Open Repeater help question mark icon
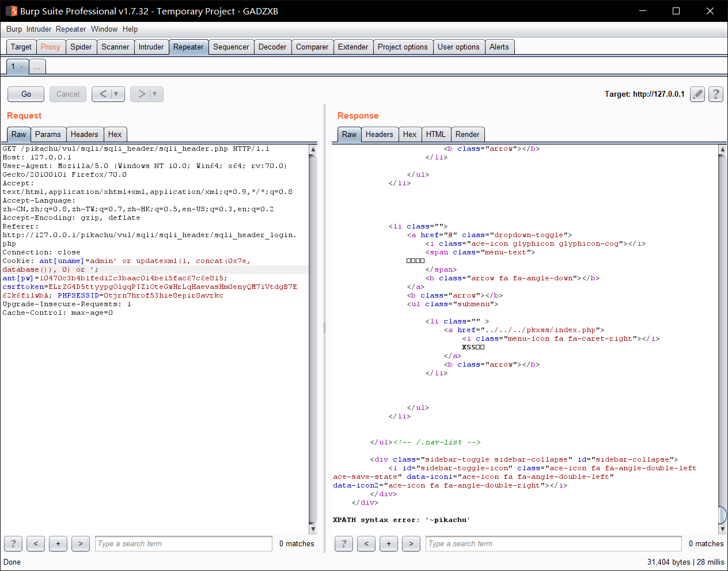This screenshot has width=728, height=571. click(716, 94)
